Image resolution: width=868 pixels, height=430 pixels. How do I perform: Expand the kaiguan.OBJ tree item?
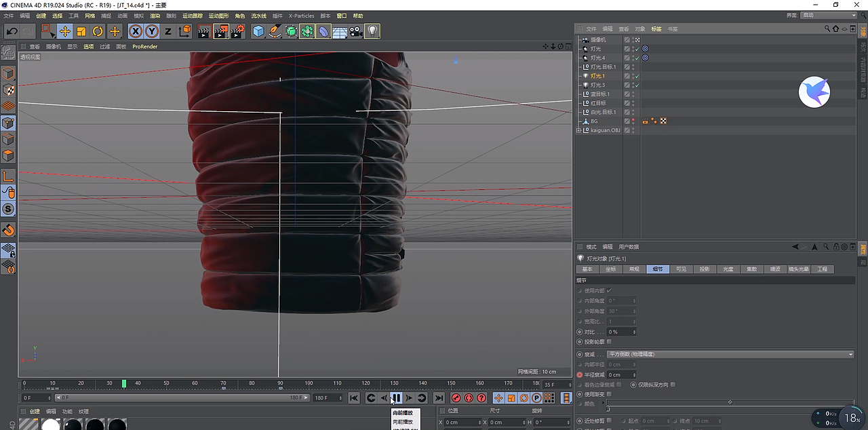(x=578, y=130)
